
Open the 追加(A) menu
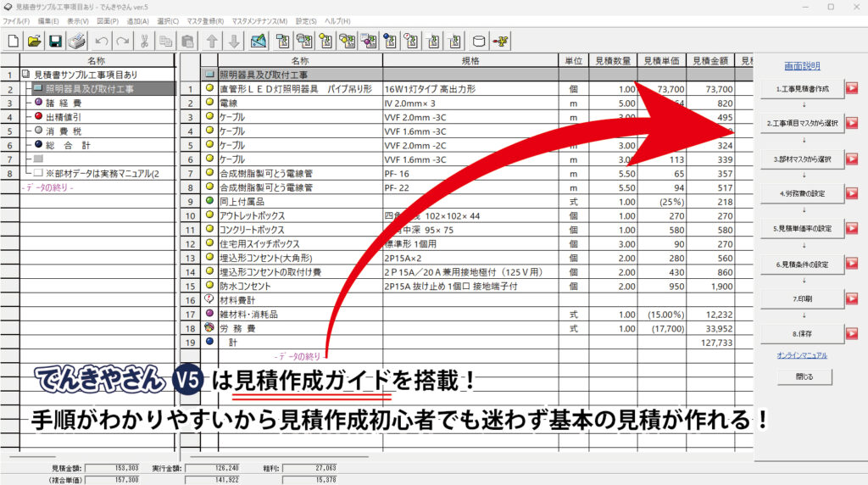tap(138, 21)
